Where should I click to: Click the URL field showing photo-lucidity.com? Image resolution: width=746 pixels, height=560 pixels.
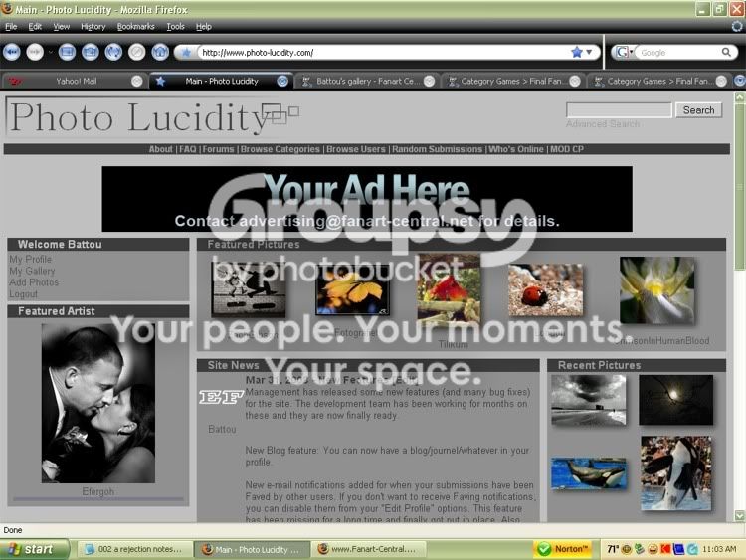[384, 53]
